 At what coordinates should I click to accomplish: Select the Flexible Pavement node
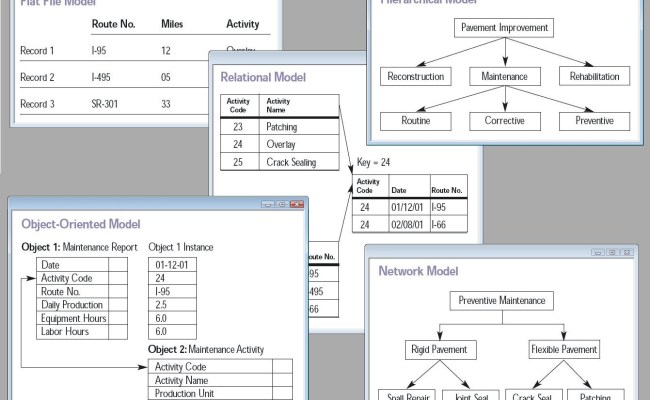564,350
